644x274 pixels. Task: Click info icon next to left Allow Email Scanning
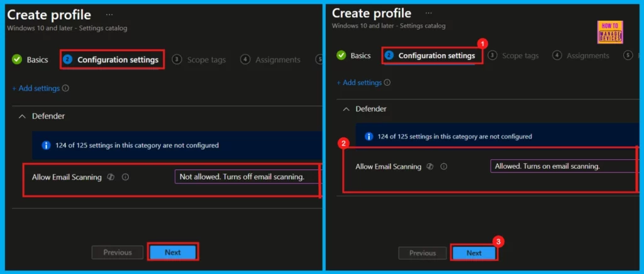pyautogui.click(x=126, y=178)
